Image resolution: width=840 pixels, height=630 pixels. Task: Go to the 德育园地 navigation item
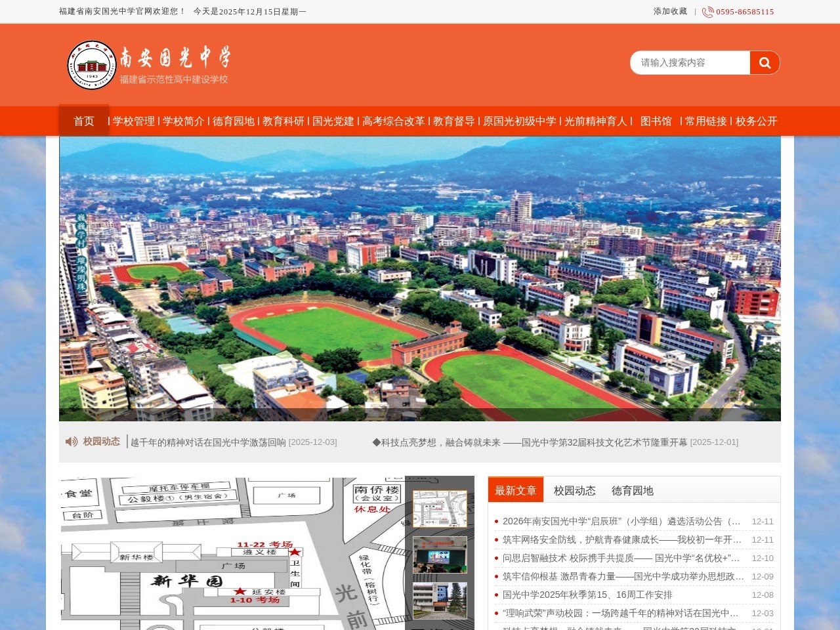pos(234,121)
